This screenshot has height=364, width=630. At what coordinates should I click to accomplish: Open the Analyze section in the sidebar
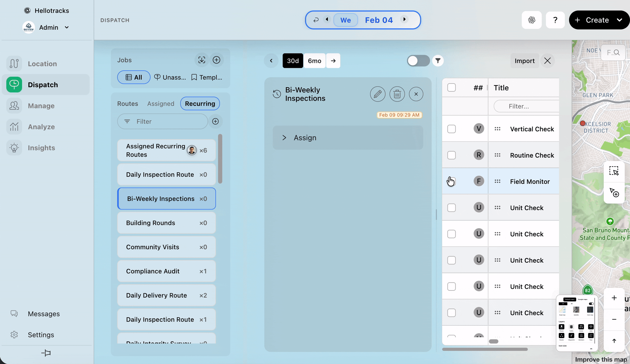point(41,127)
